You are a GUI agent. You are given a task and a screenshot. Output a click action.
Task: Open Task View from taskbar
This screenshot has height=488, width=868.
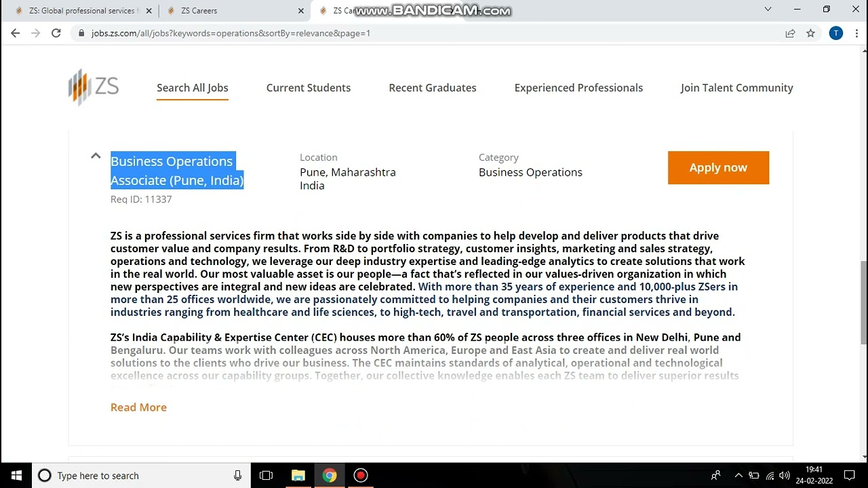point(266,476)
